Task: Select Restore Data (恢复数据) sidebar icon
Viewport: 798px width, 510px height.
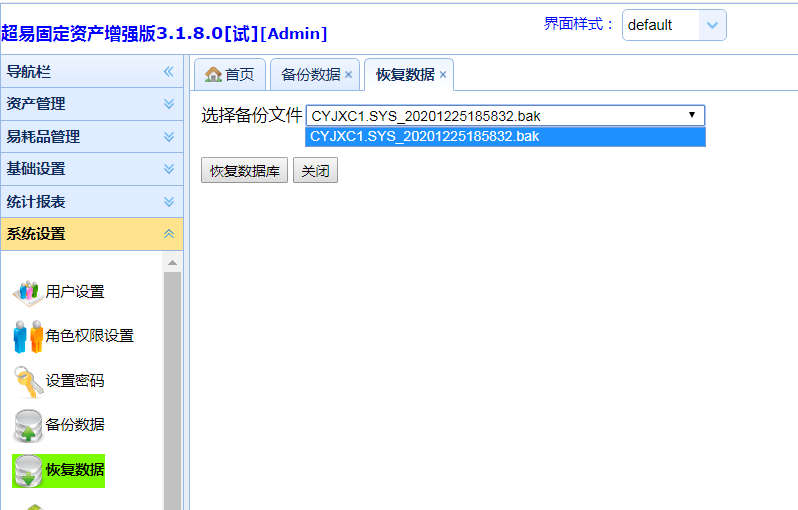Action: 28,470
